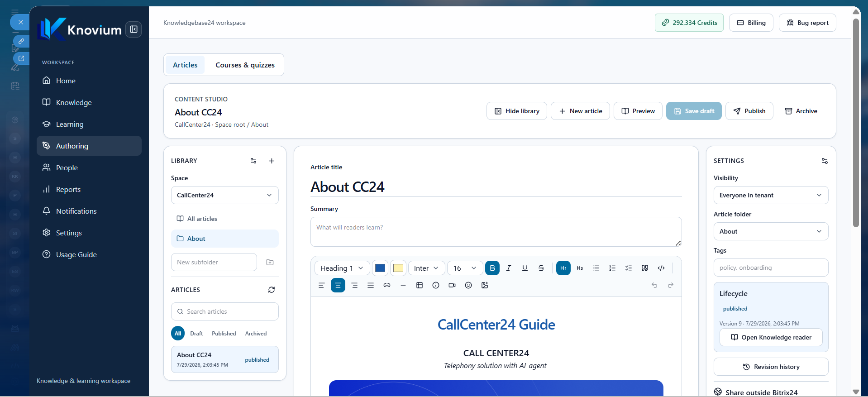
Task: Click the Hide library button
Action: 517,111
